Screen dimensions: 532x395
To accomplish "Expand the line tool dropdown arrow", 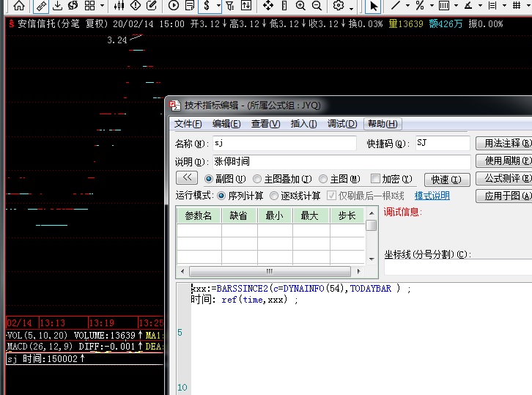I will pos(407,6).
